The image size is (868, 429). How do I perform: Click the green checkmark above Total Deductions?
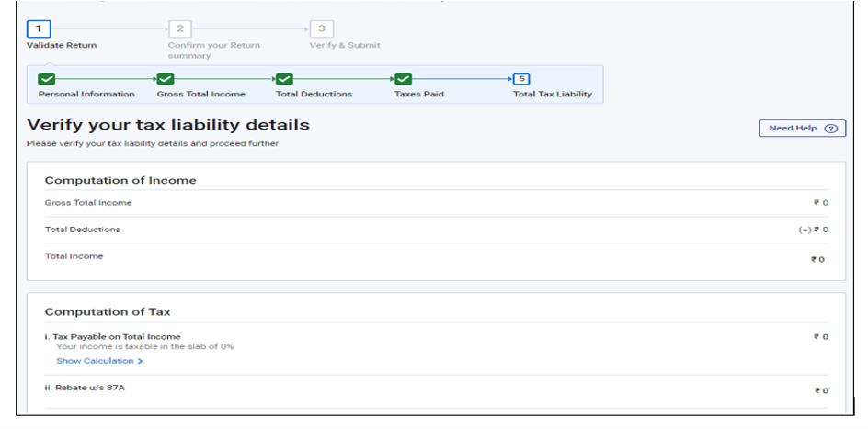(284, 79)
